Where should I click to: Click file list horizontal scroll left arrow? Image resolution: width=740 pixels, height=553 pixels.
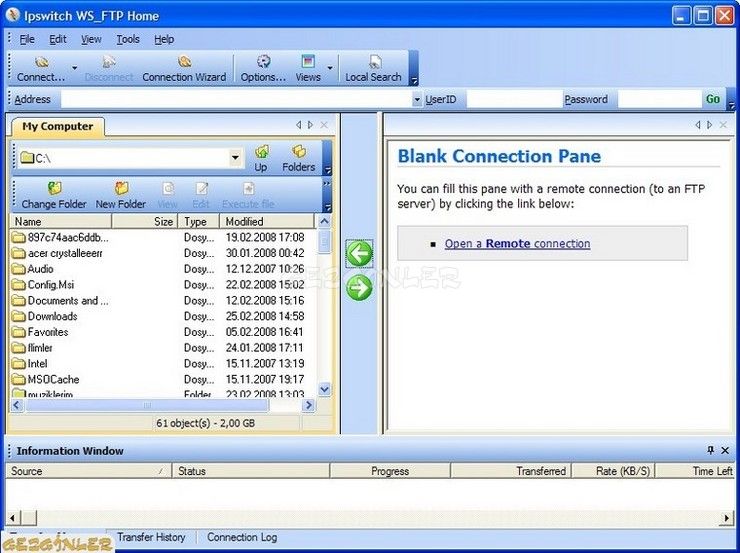click(17, 405)
